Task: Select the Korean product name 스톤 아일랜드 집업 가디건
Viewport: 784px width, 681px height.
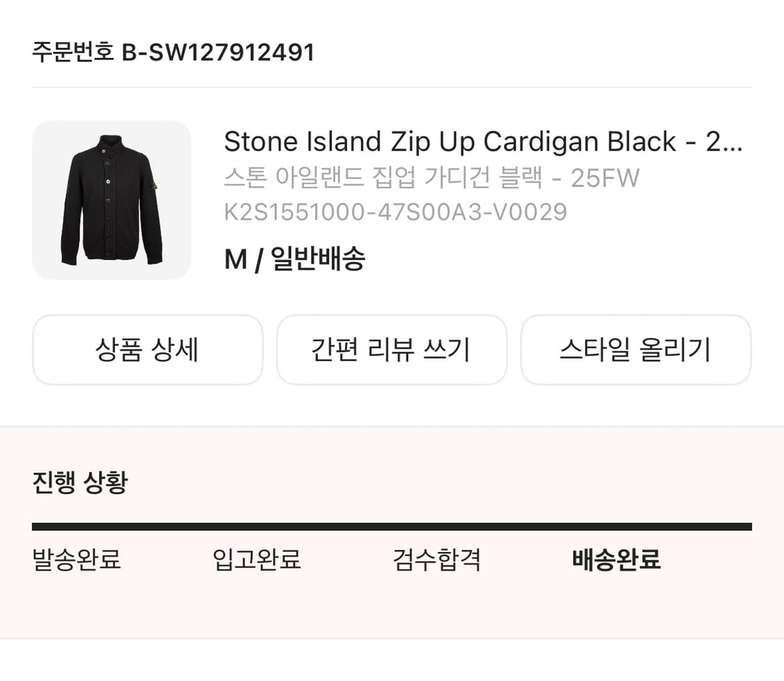Action: click(382, 178)
